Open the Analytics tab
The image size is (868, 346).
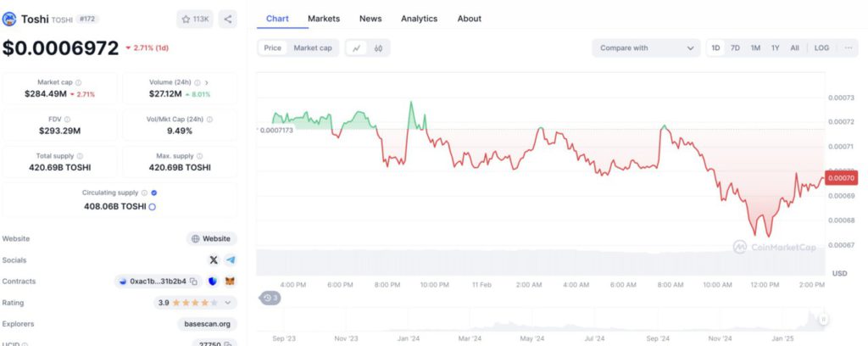tap(419, 19)
